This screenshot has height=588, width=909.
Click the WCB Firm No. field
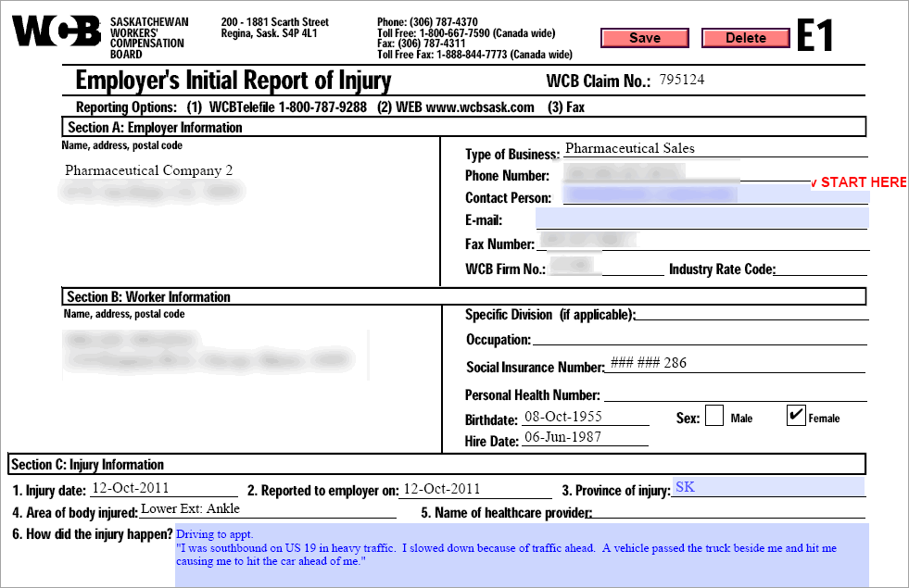point(606,267)
